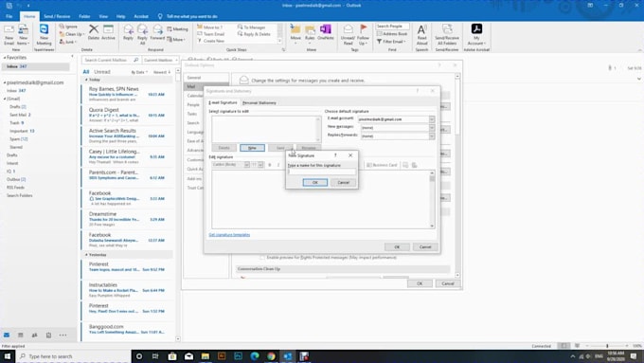Open the Microsoft Edge taskbar icon
This screenshot has height=363, width=644.
(x=255, y=356)
